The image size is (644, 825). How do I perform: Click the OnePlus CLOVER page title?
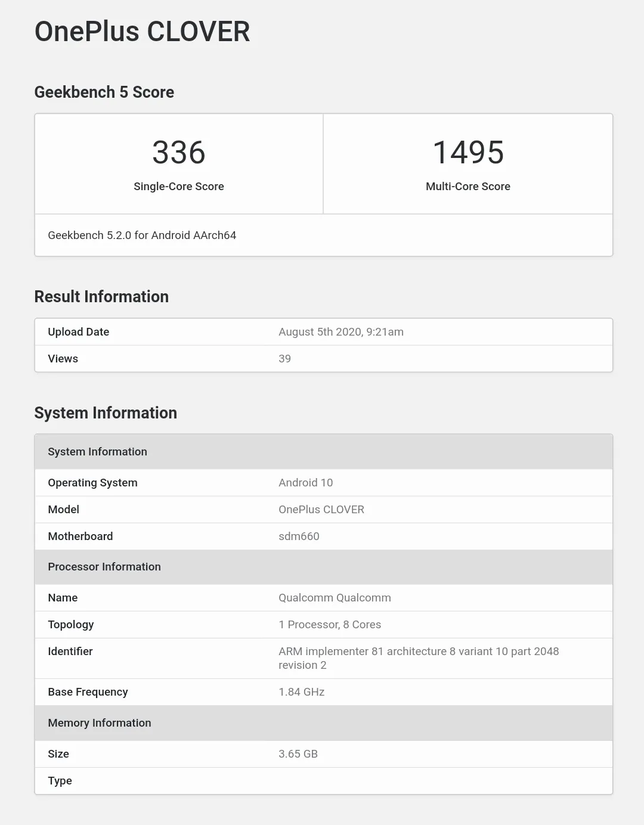[x=142, y=32]
